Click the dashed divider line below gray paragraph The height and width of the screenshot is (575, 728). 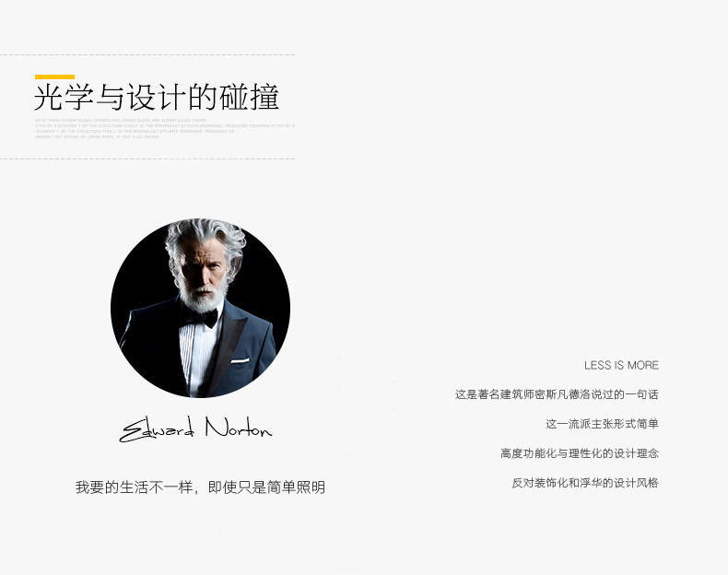[x=147, y=158]
